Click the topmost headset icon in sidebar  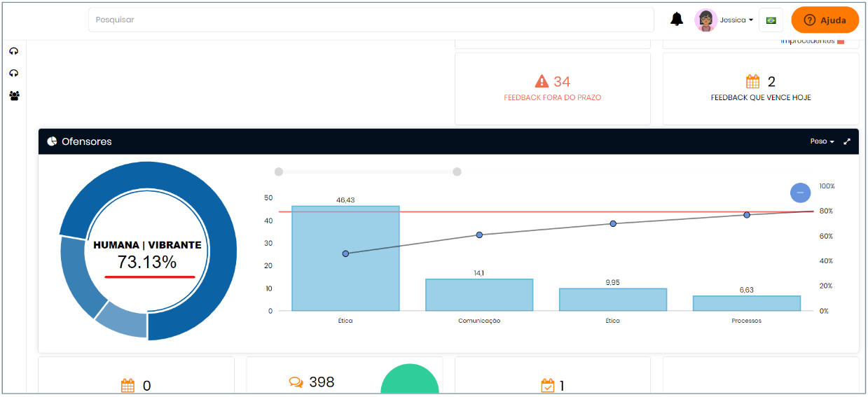13,51
